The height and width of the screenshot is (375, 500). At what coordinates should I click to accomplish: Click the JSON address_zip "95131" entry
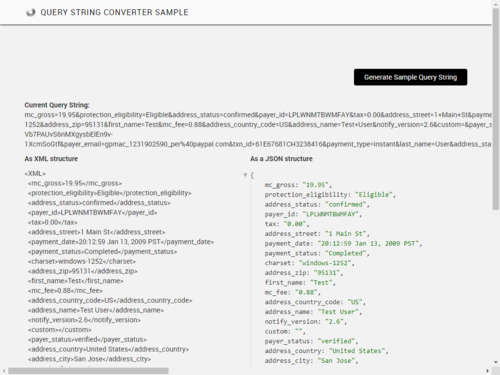pyautogui.click(x=304, y=273)
